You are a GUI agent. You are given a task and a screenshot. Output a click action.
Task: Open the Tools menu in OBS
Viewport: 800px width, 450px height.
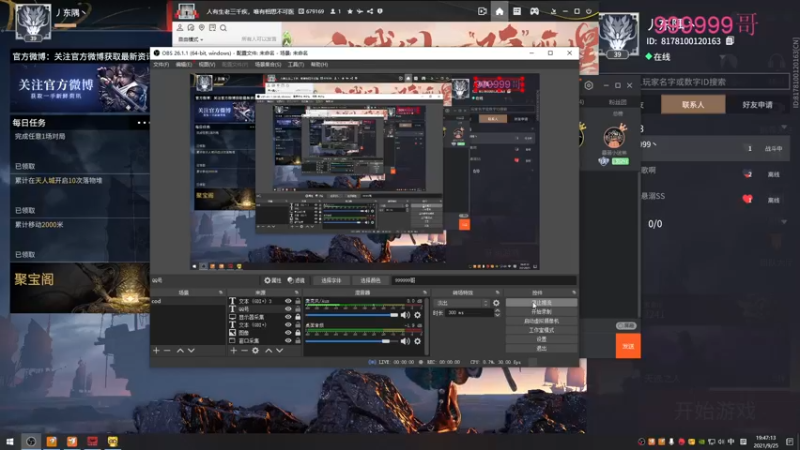coord(296,64)
